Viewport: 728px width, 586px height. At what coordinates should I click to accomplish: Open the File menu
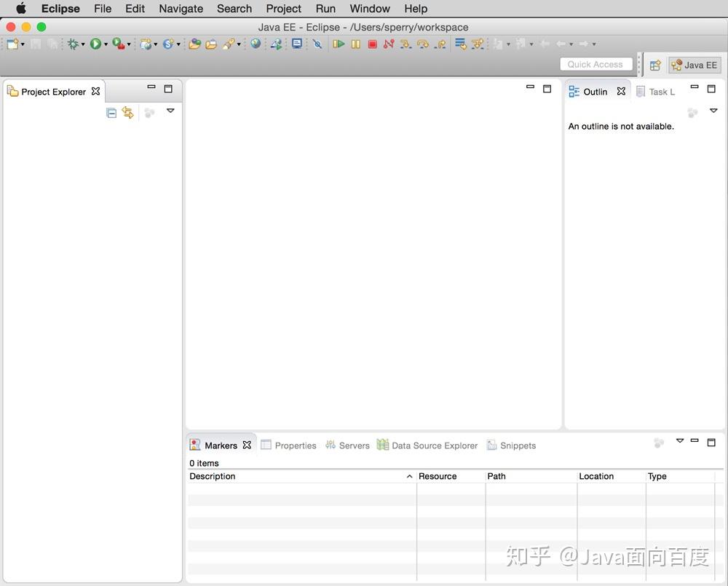[x=103, y=9]
